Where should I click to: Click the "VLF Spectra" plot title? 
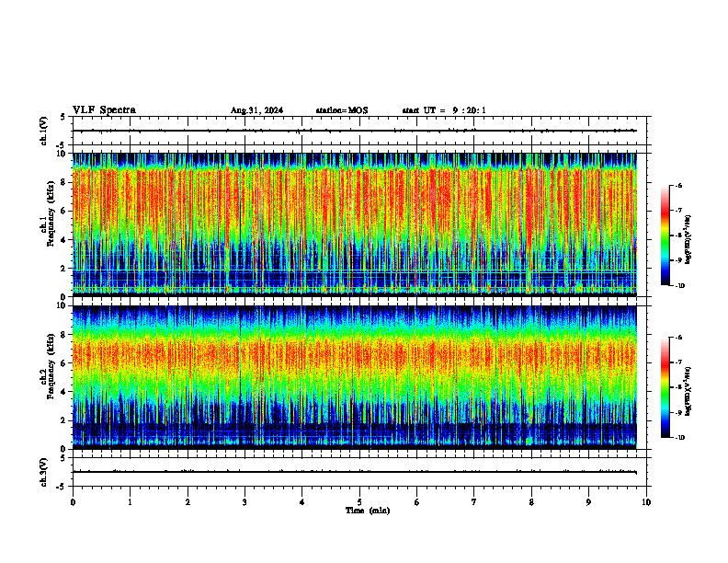click(105, 110)
